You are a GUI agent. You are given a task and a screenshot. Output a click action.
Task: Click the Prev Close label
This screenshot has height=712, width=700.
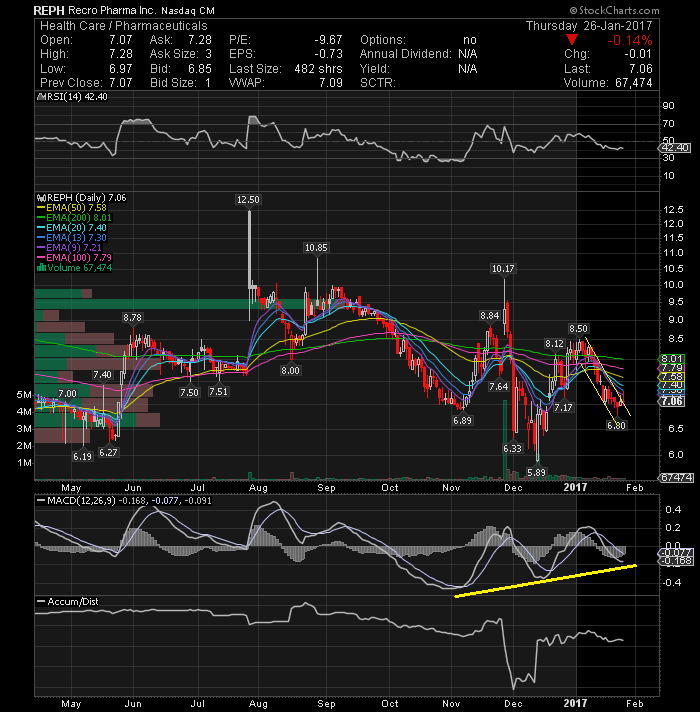pos(71,83)
